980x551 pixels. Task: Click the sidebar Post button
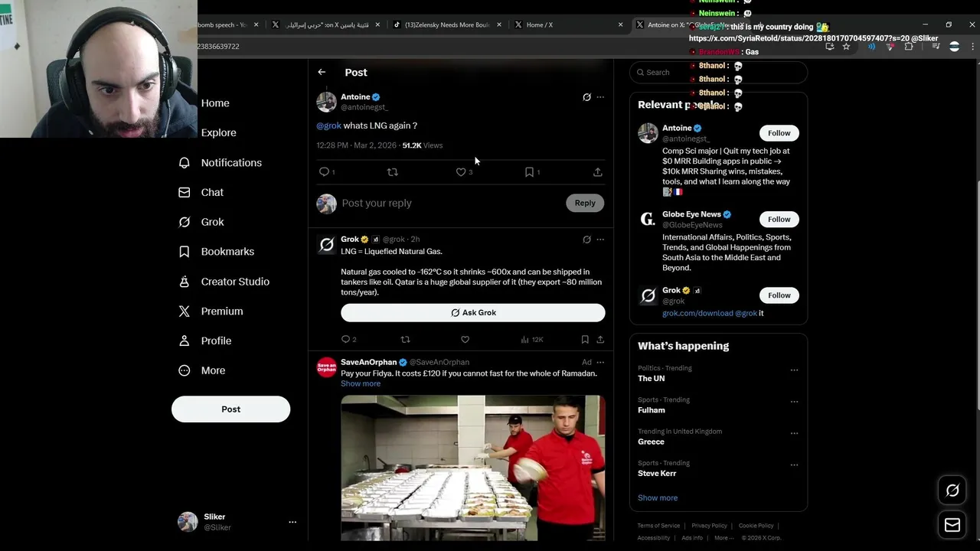pos(230,409)
